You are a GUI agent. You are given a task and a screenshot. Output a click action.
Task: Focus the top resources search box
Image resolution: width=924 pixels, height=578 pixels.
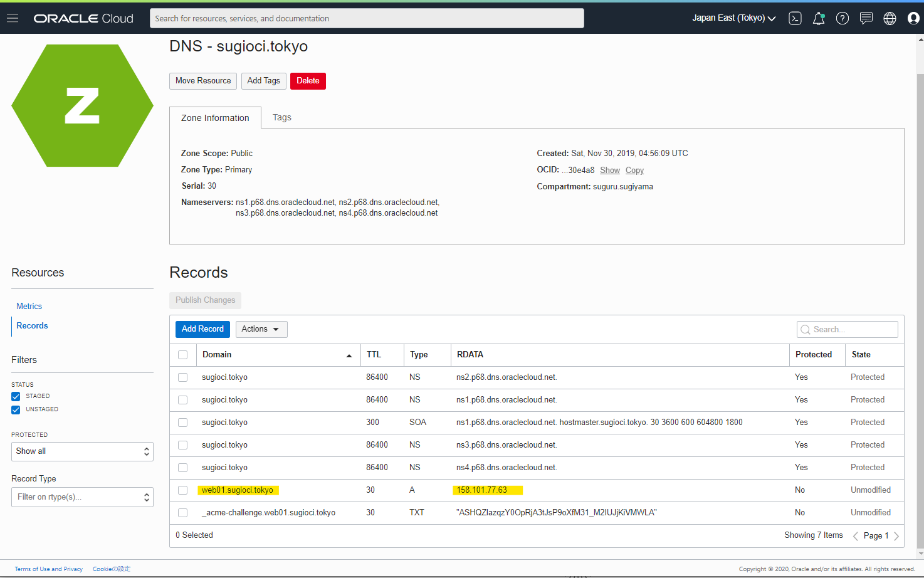click(x=367, y=18)
